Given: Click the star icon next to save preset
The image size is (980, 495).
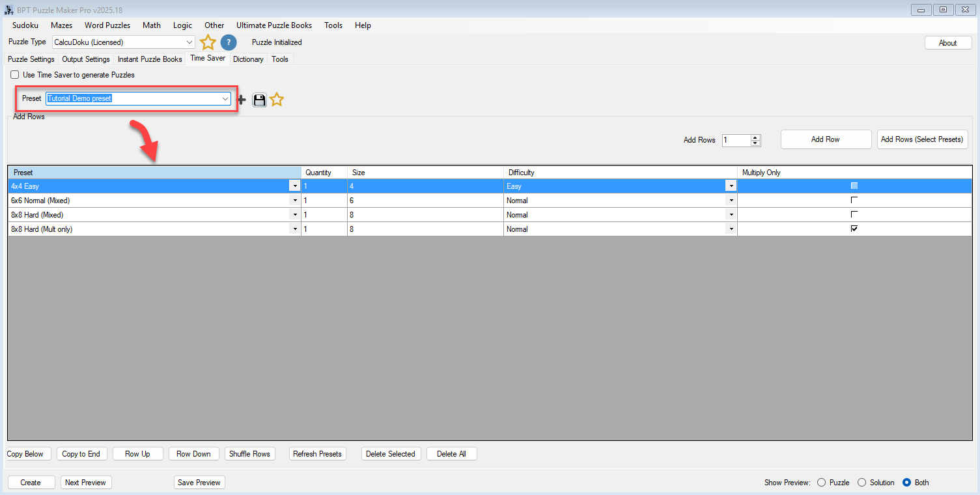Looking at the screenshot, I should (x=277, y=100).
